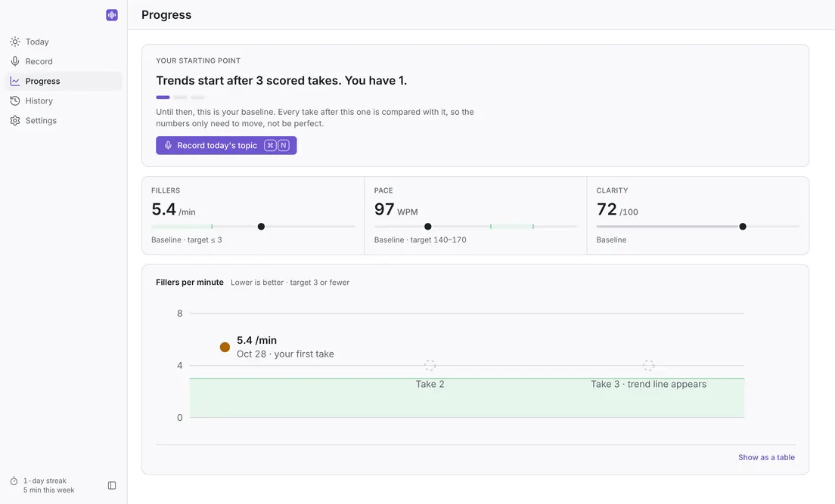The image size is (835, 504).
Task: Click the chart y-axis label 4
Action: (x=180, y=365)
